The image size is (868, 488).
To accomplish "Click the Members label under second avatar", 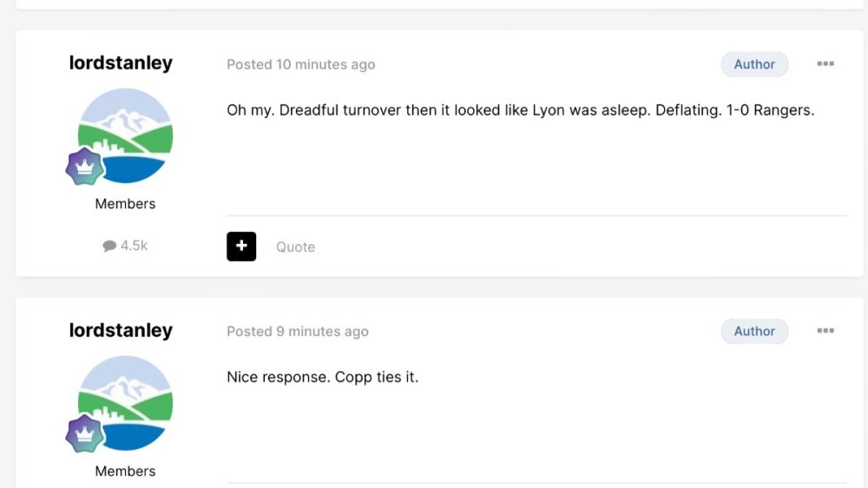I will (x=125, y=472).
